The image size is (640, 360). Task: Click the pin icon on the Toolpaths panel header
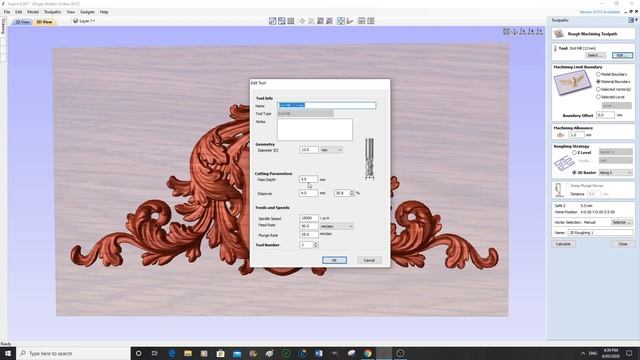pos(631,20)
